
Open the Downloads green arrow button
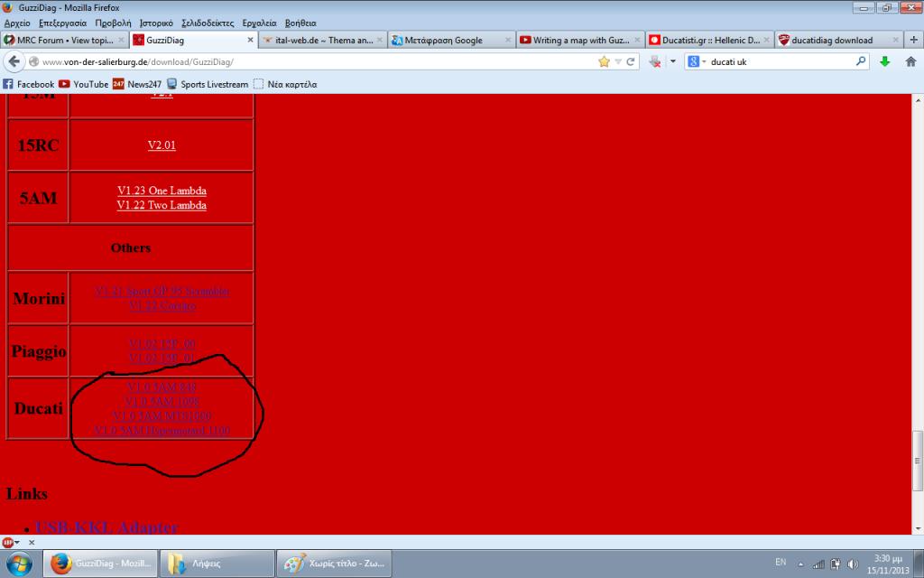pos(884,61)
